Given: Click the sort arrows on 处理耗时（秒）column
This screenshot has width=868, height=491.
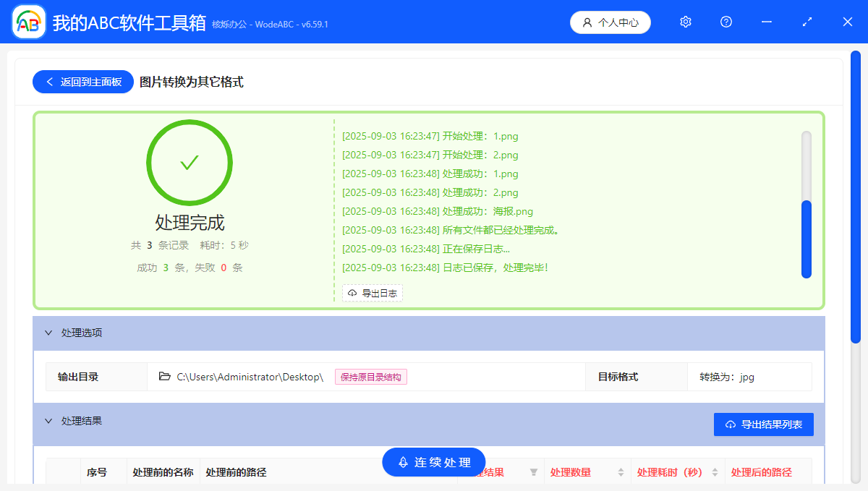Looking at the screenshot, I should point(715,471).
